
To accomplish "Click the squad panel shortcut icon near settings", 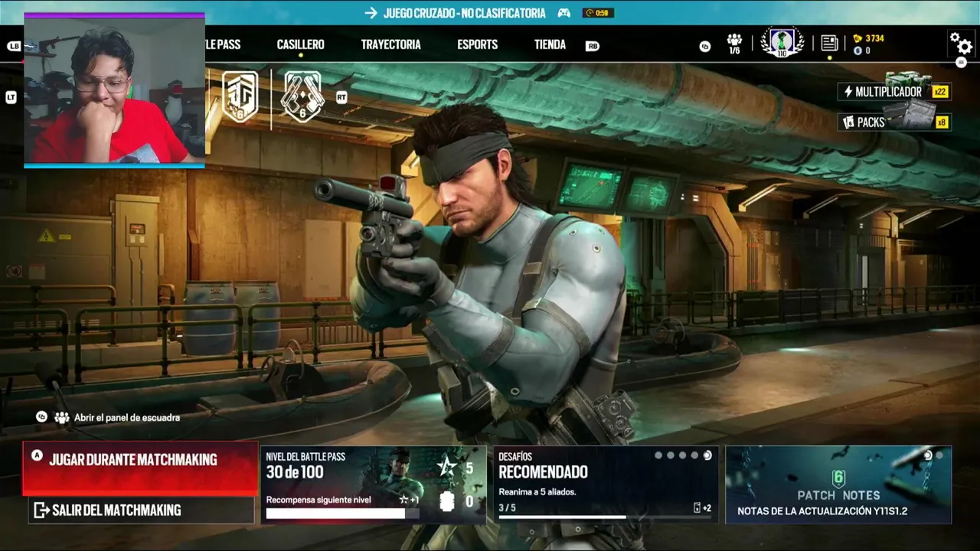I will point(704,46).
